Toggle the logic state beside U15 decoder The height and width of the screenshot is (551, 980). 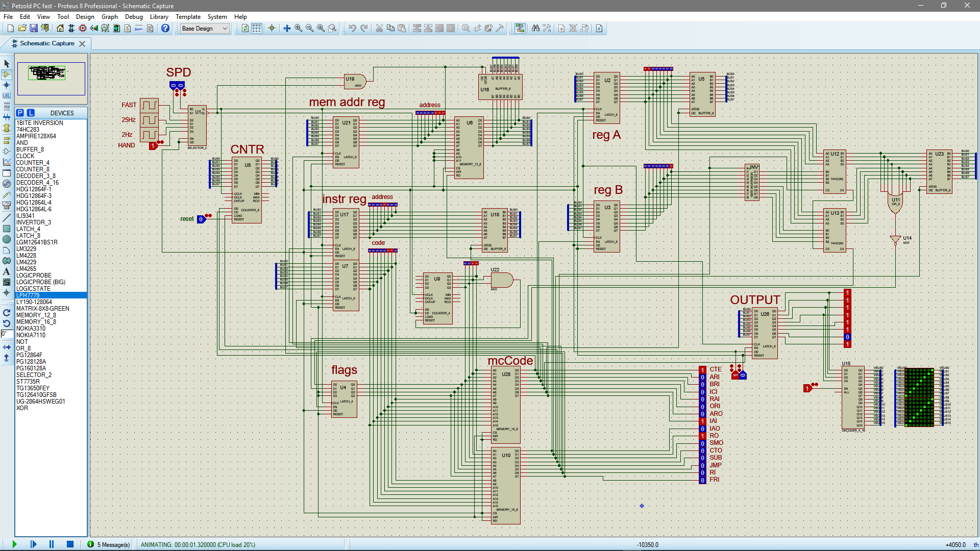807,388
